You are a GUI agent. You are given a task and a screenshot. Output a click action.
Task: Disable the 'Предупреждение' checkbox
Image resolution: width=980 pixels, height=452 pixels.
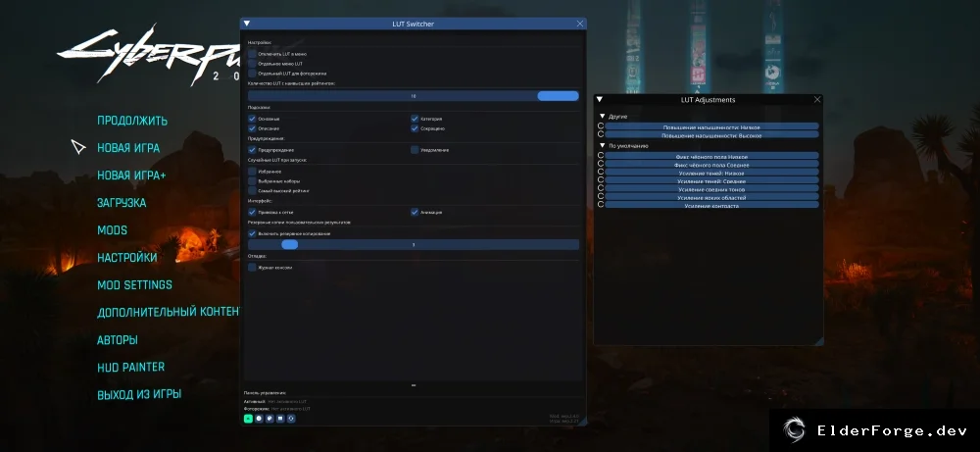(x=252, y=150)
